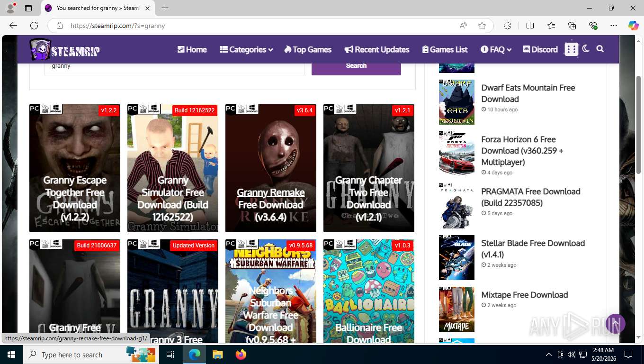Open the Windows Start menu

pyautogui.click(x=11, y=355)
